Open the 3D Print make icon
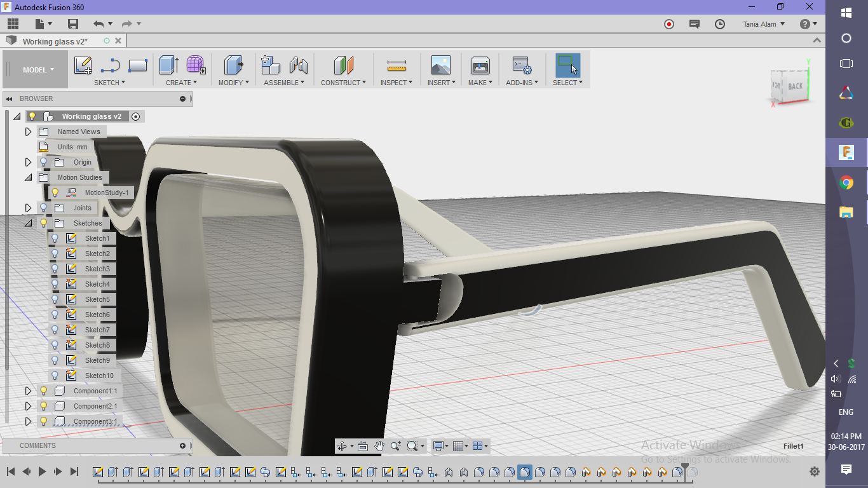 point(480,65)
